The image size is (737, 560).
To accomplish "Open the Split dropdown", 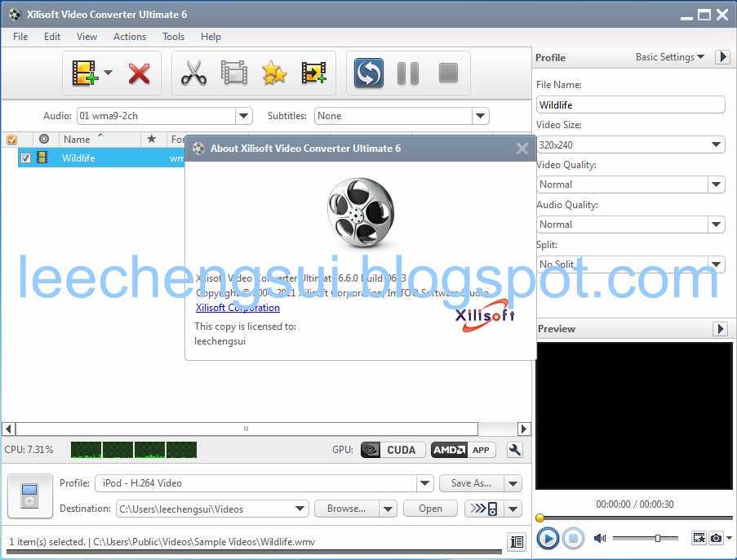I will tap(716, 264).
